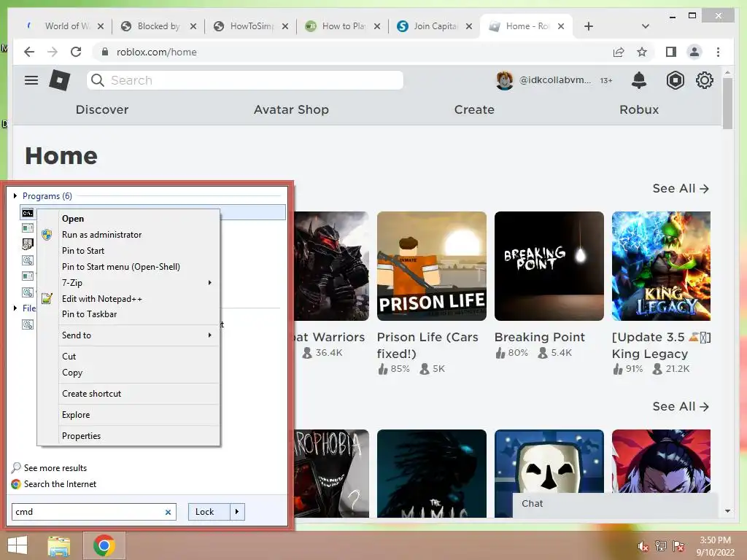Open Chrome three-dot menu
This screenshot has height=560, width=747.
point(718,52)
